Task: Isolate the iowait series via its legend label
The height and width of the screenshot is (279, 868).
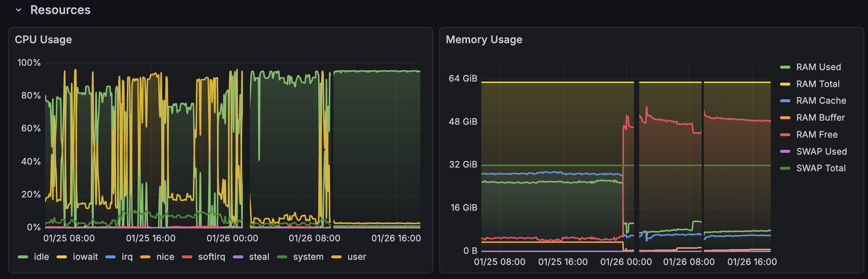Action: pyautogui.click(x=85, y=257)
